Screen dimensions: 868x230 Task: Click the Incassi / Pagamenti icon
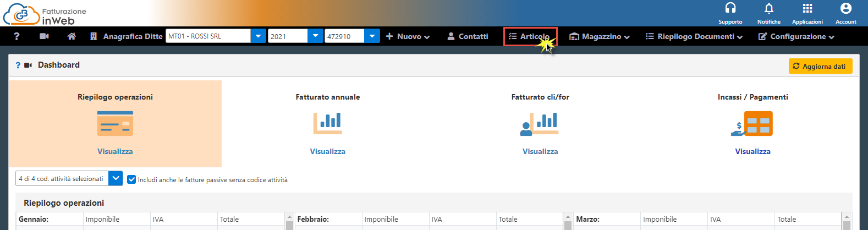752,123
